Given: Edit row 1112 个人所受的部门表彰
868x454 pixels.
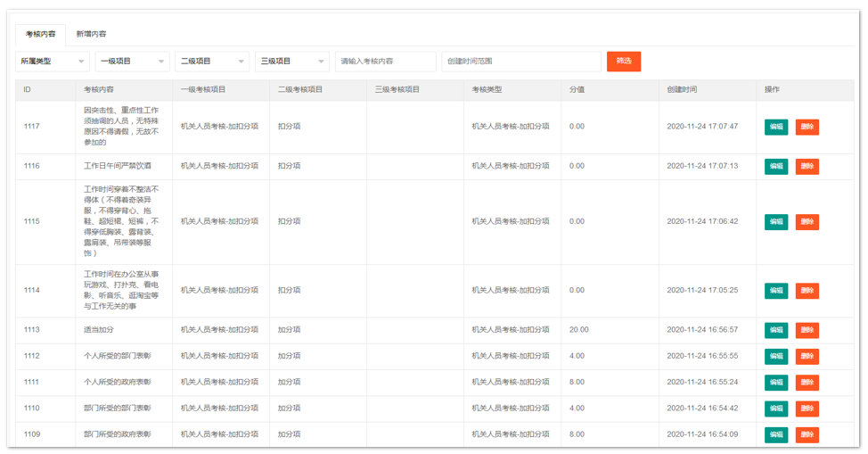Looking at the screenshot, I should tap(776, 356).
